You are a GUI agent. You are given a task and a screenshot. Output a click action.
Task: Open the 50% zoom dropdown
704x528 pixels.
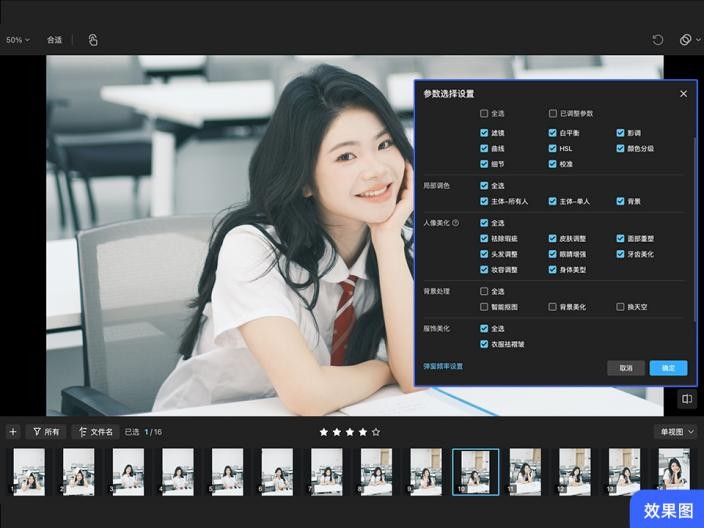(x=17, y=40)
